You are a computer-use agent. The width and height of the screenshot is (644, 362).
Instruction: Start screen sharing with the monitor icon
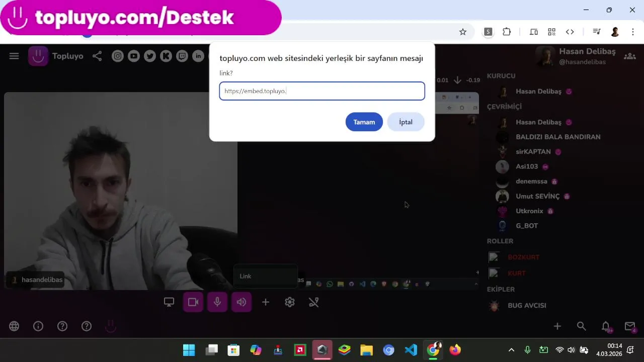(169, 302)
